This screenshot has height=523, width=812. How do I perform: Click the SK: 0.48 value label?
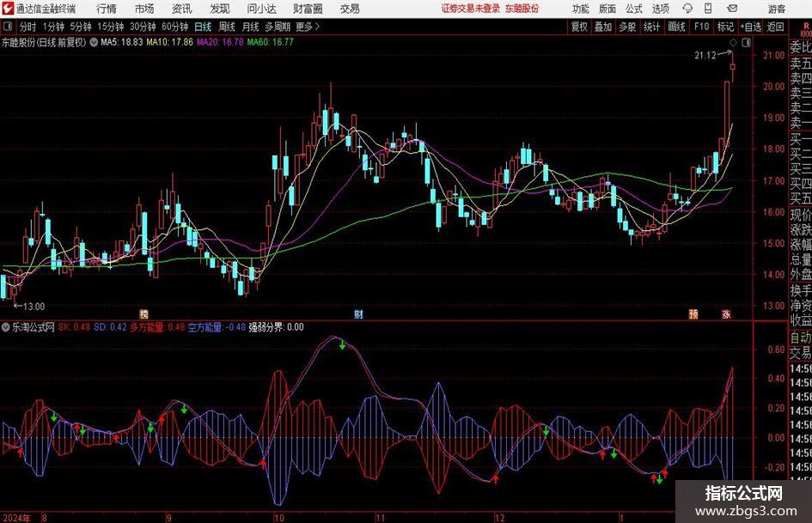click(x=74, y=326)
